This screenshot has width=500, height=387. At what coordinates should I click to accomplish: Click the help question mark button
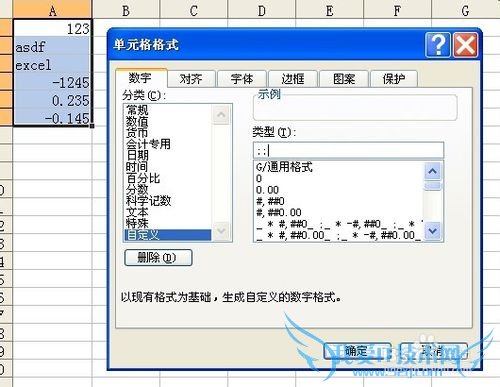438,45
